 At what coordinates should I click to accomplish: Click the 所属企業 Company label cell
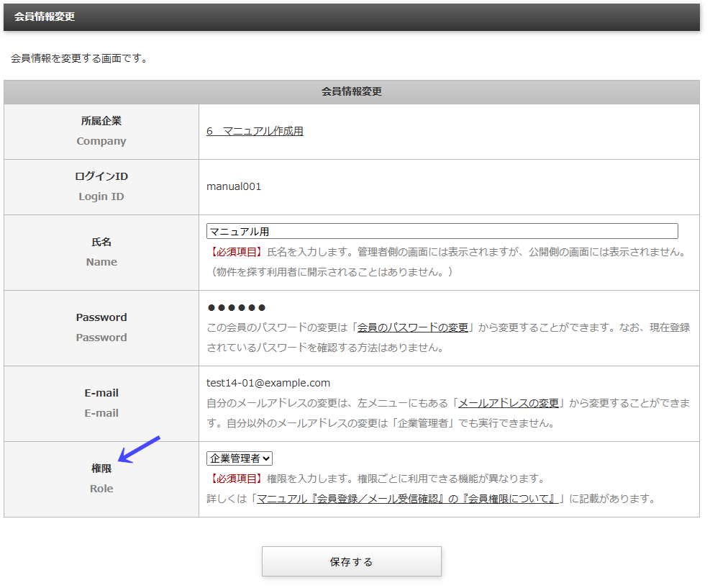click(101, 131)
